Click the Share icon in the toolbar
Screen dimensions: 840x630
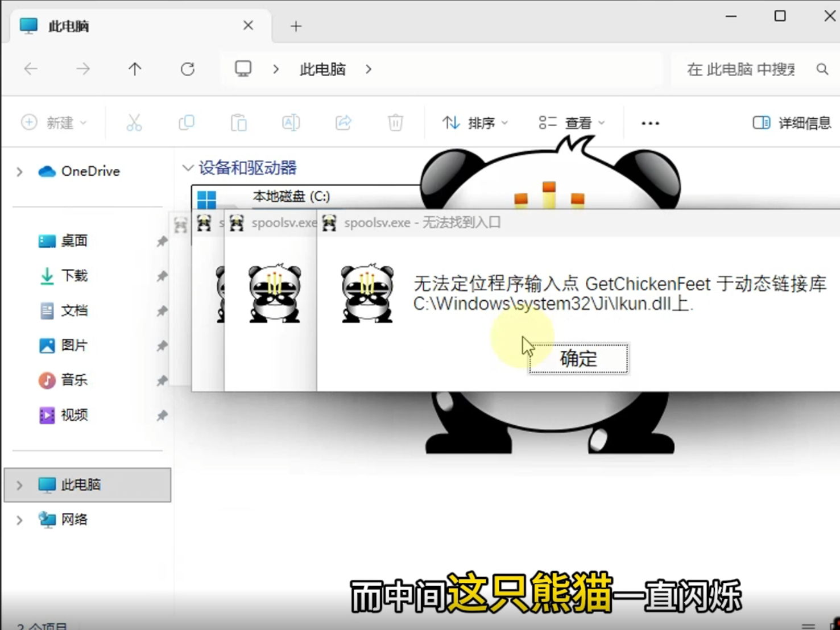pyautogui.click(x=343, y=122)
